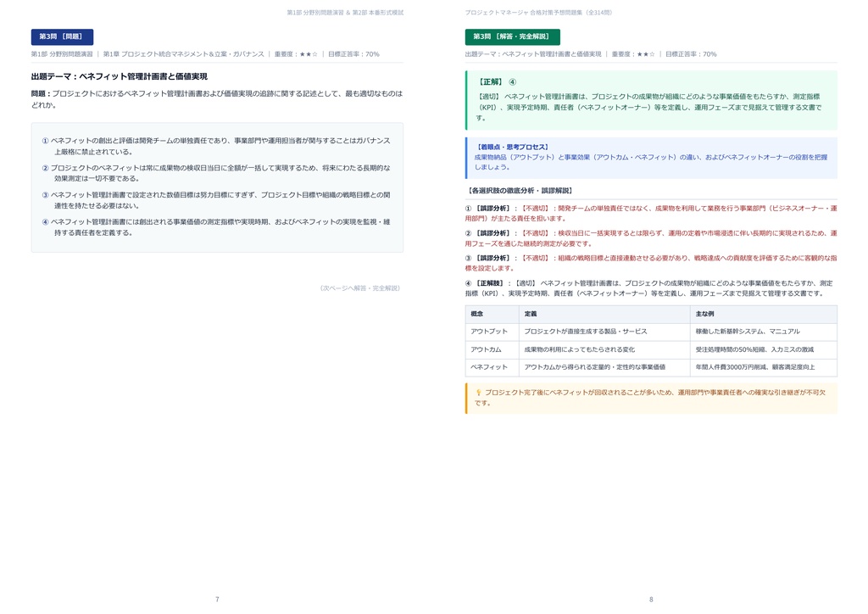Click the page header '第1部 分野別問題演習 & 第2部 本番形式模試'
This screenshot has width=868, height=614.
pyautogui.click(x=345, y=12)
